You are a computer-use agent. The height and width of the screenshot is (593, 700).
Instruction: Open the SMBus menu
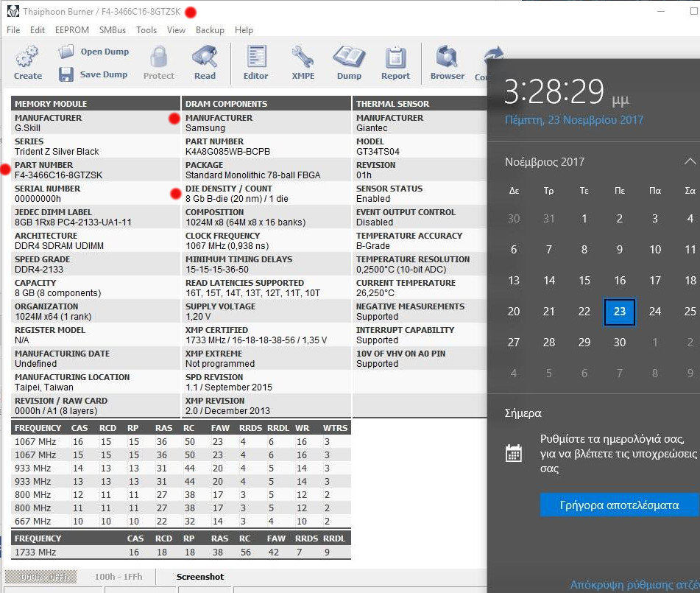pyautogui.click(x=113, y=30)
